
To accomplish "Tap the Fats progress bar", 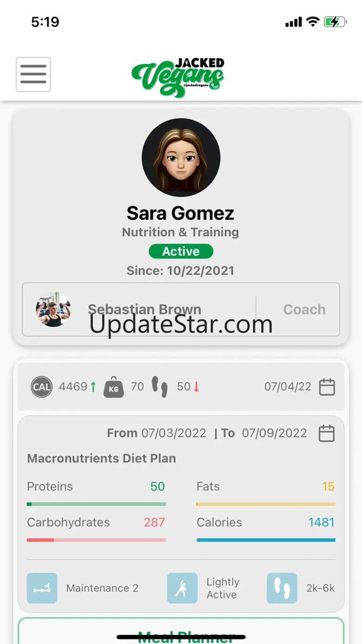I will coord(266,504).
